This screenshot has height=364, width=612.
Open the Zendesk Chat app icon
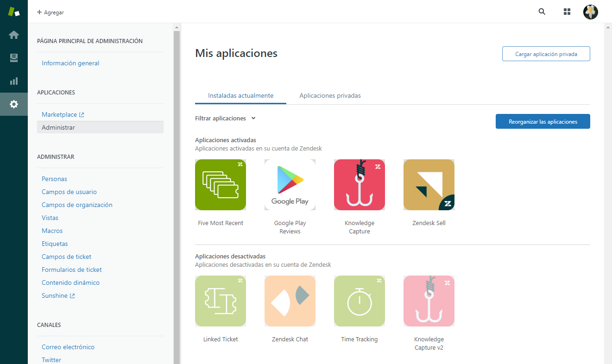pos(290,301)
